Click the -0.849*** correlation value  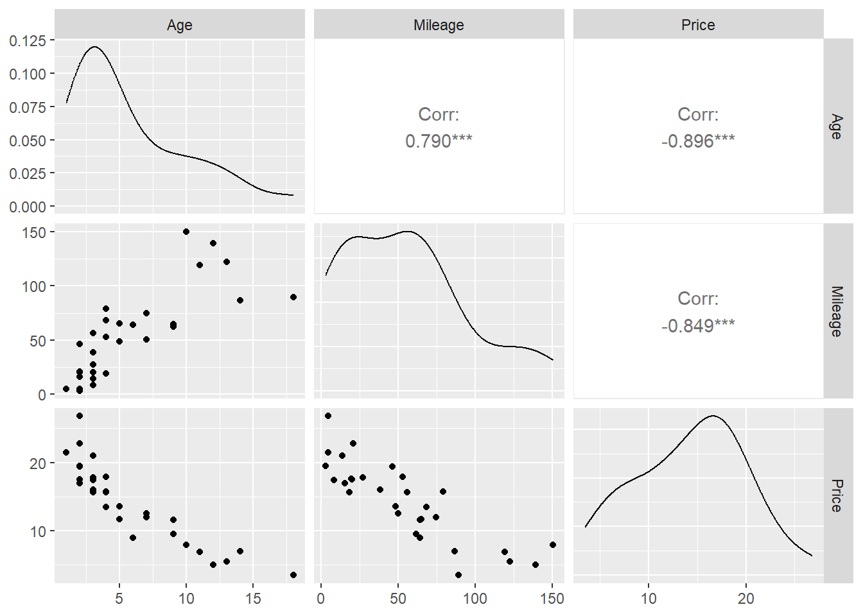(x=698, y=326)
